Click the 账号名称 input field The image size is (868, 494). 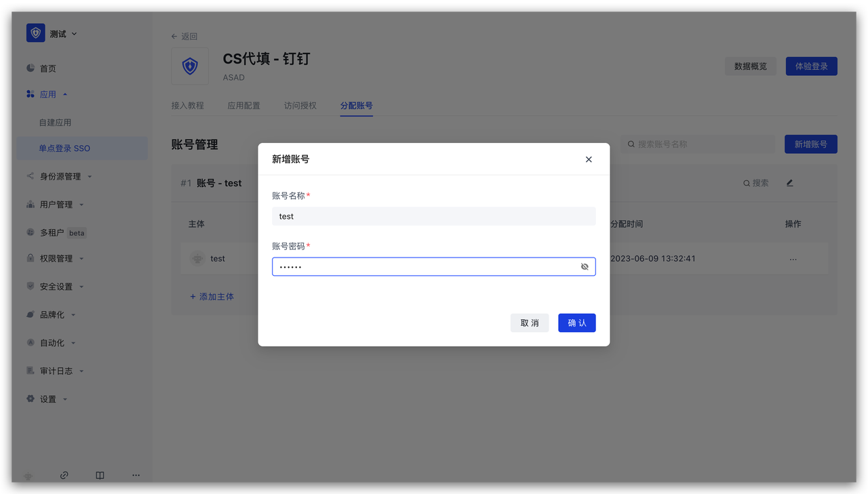point(433,216)
